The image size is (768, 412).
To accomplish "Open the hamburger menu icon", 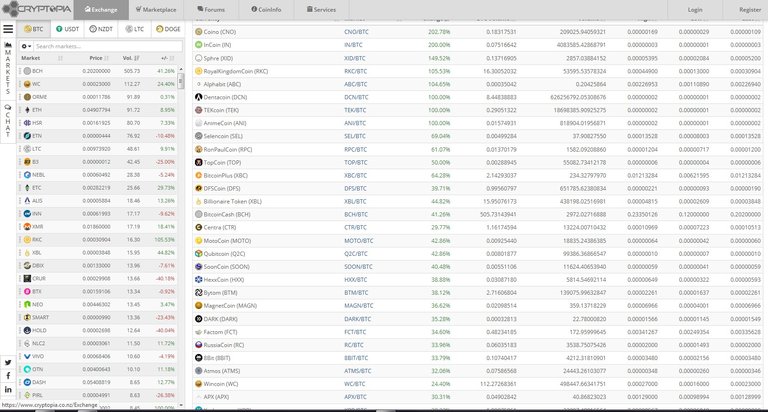I will click(x=8, y=29).
